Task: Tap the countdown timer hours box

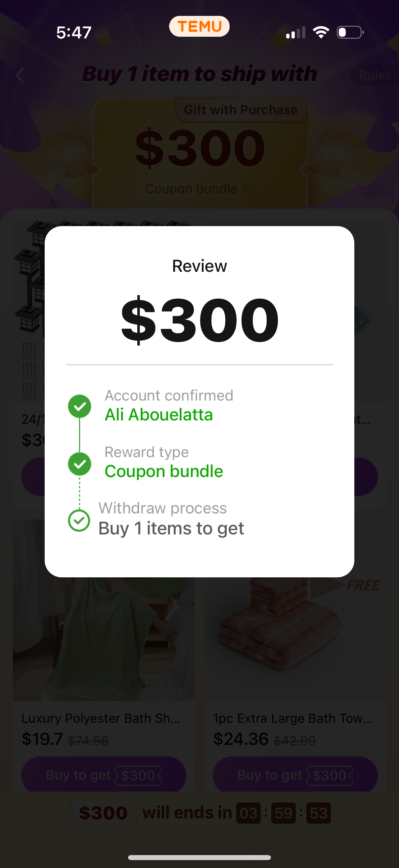Action: click(x=248, y=813)
